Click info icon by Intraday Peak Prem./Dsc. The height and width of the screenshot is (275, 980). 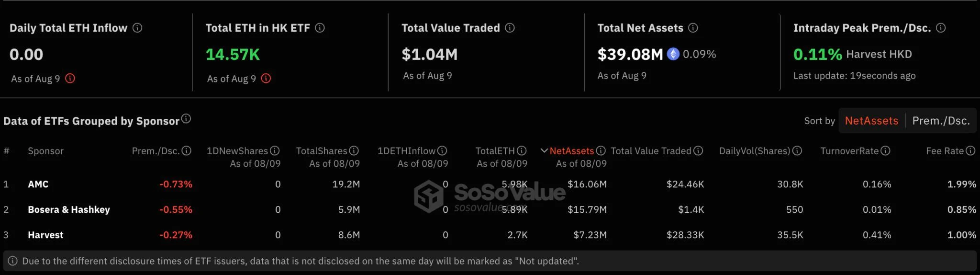click(941, 28)
